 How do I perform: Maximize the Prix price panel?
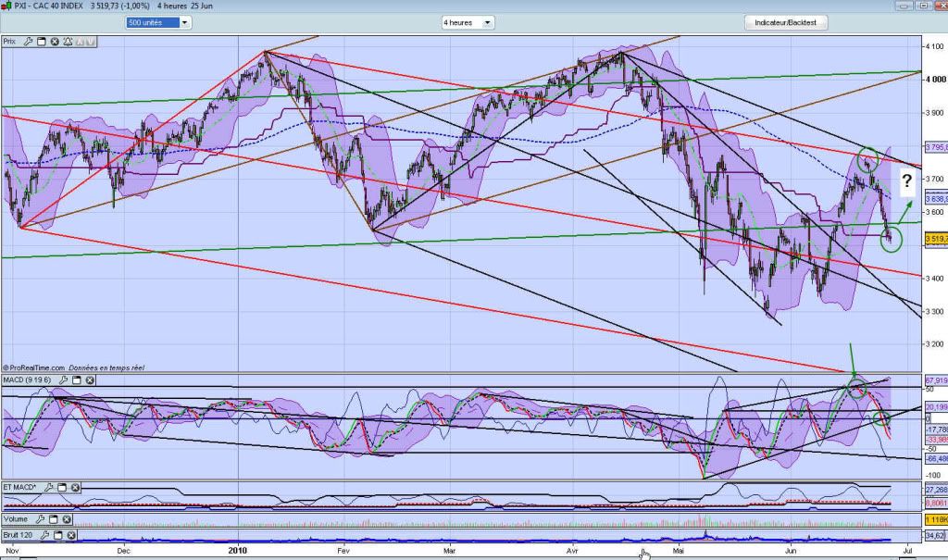[x=42, y=42]
